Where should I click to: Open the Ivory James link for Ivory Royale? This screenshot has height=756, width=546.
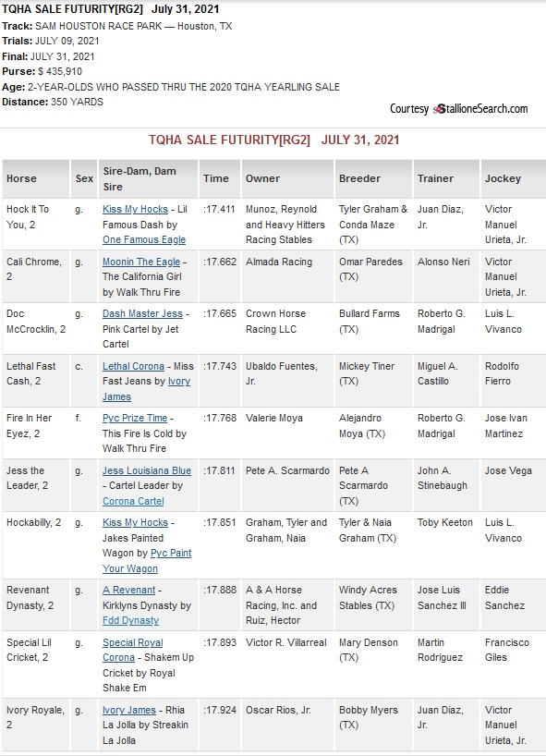tap(129, 710)
